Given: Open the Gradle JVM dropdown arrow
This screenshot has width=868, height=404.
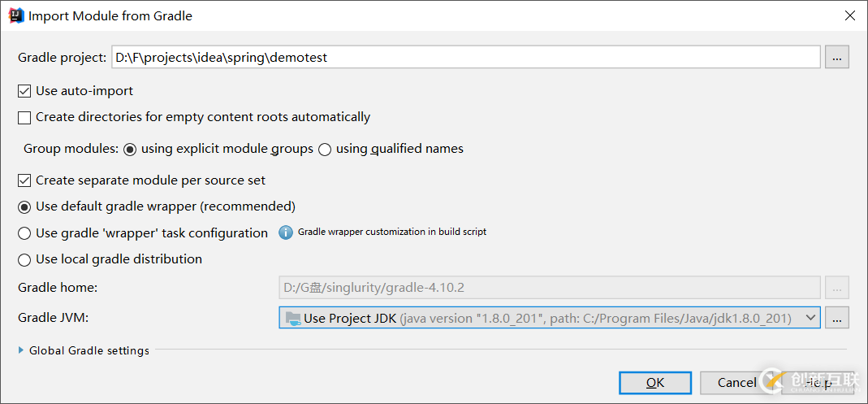Looking at the screenshot, I should point(810,318).
